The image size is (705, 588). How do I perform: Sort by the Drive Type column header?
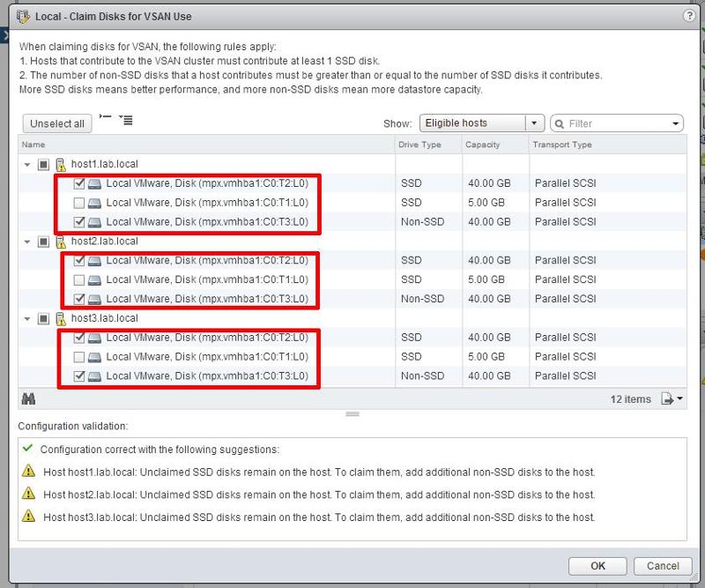click(x=428, y=145)
